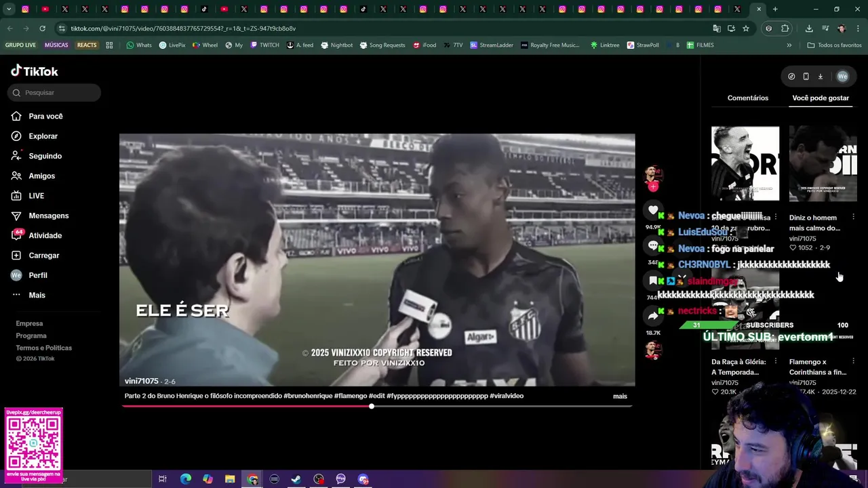The height and width of the screenshot is (488, 868).
Task: Show more bookmarks with chevron
Action: (789, 45)
